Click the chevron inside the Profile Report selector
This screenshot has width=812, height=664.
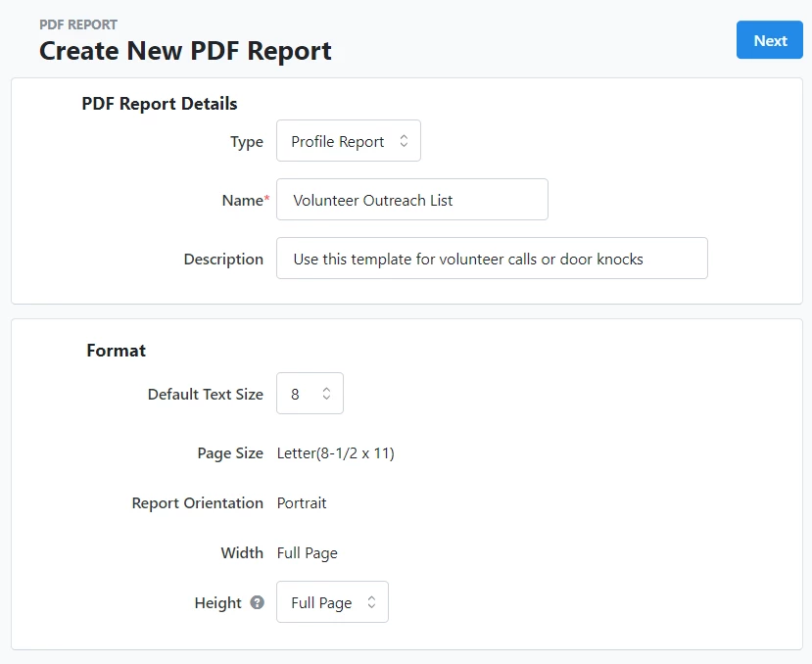[406, 140]
